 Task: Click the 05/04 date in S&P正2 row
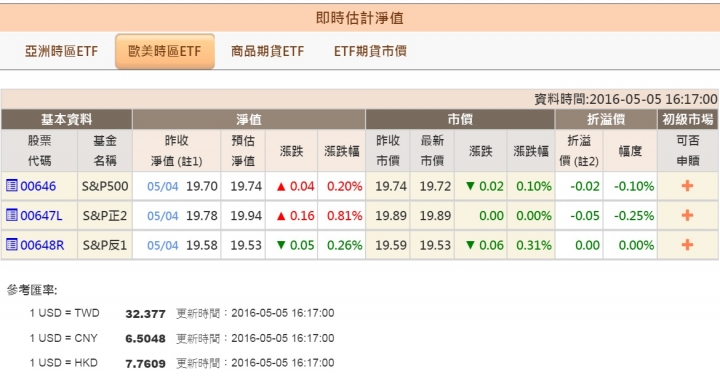(163, 216)
